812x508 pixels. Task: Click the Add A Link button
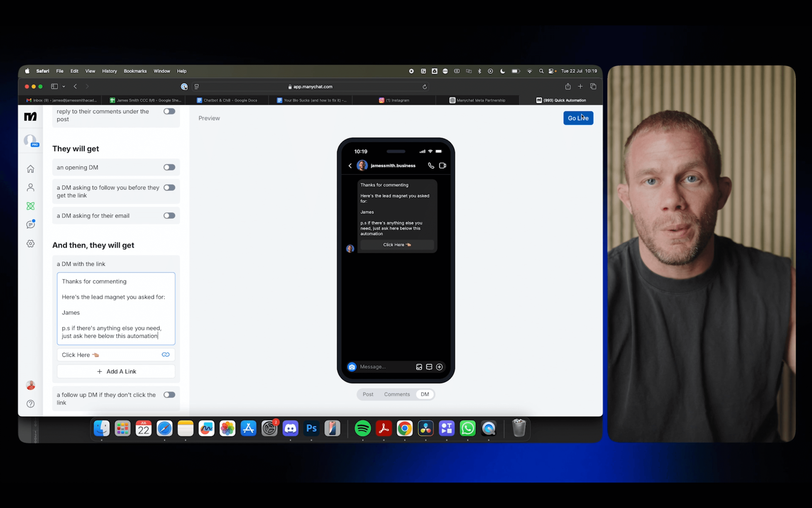(116, 372)
